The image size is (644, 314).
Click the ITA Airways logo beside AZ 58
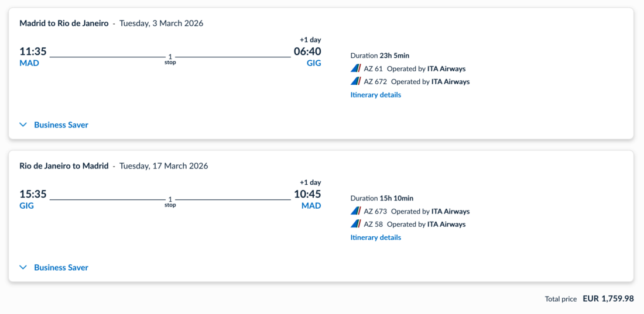point(356,224)
